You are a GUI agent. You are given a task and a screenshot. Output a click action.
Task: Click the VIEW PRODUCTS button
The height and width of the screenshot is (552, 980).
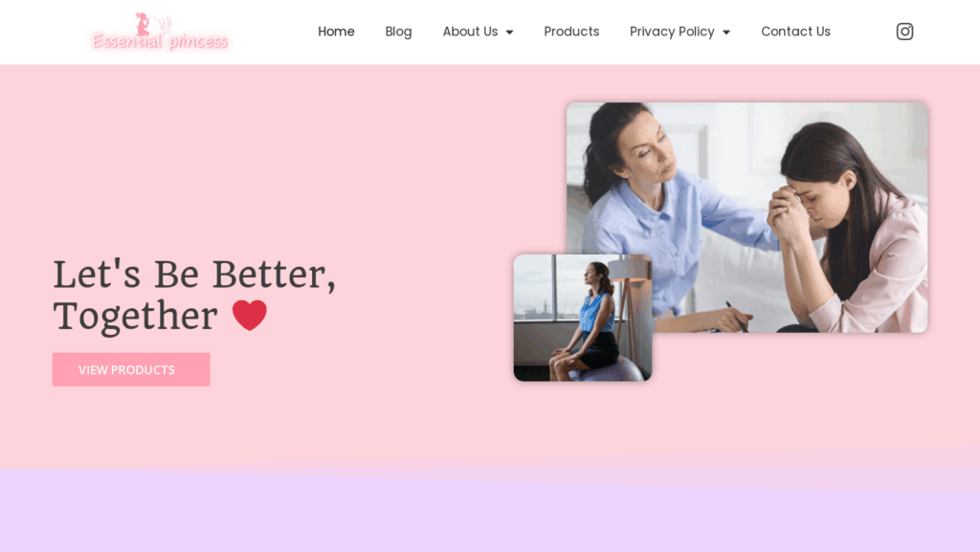pyautogui.click(x=131, y=369)
